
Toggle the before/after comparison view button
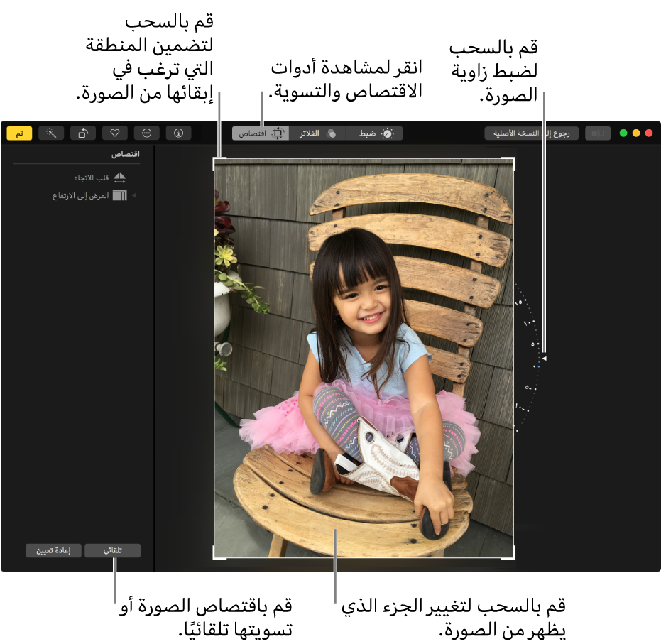pyautogui.click(x=597, y=133)
